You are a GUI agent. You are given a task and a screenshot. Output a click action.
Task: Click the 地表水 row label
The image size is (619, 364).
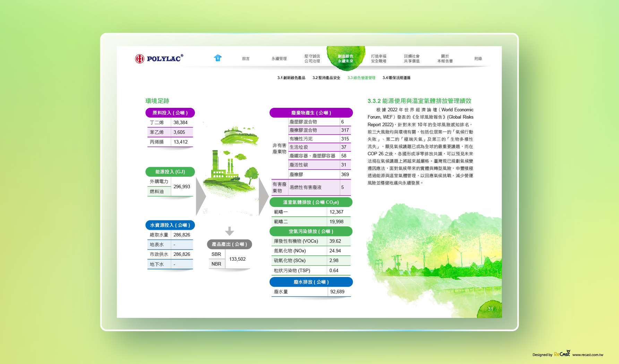click(156, 244)
